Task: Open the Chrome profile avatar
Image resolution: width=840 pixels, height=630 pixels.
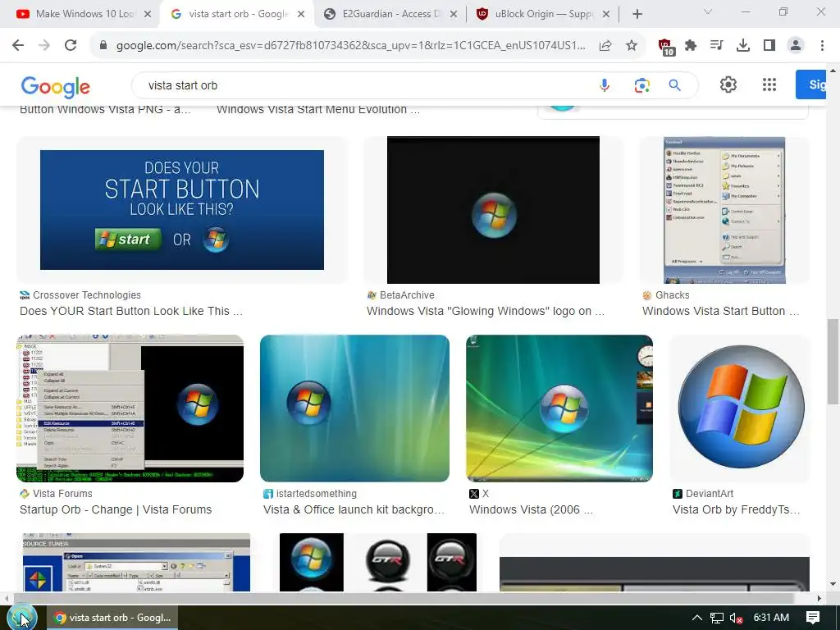Action: 796,46
